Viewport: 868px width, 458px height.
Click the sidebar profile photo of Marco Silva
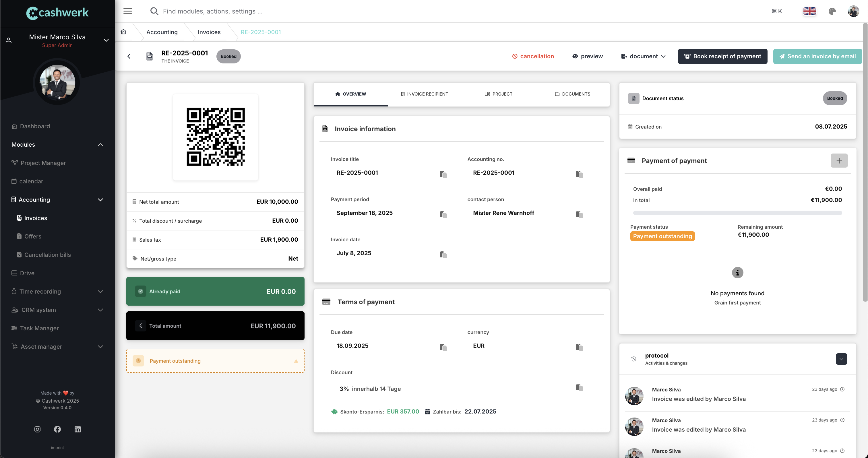click(x=57, y=82)
